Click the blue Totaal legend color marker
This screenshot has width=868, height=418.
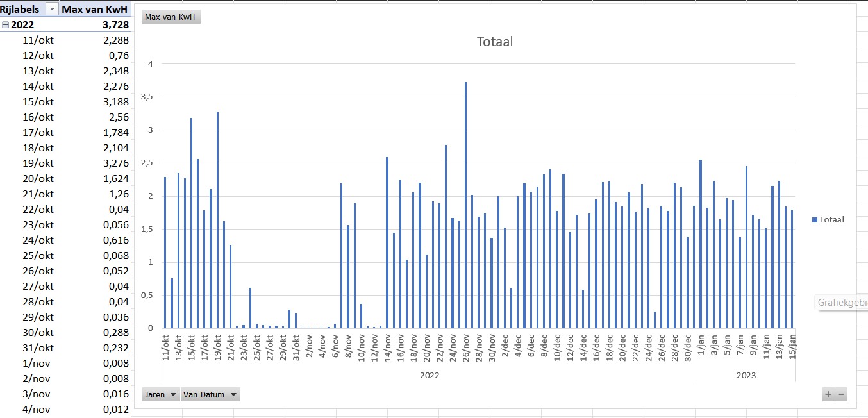(x=815, y=220)
